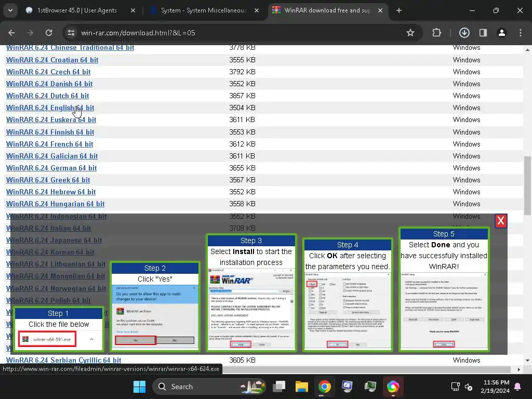Select the WinRAR download tab
This screenshot has height=399, width=532.
click(327, 10)
